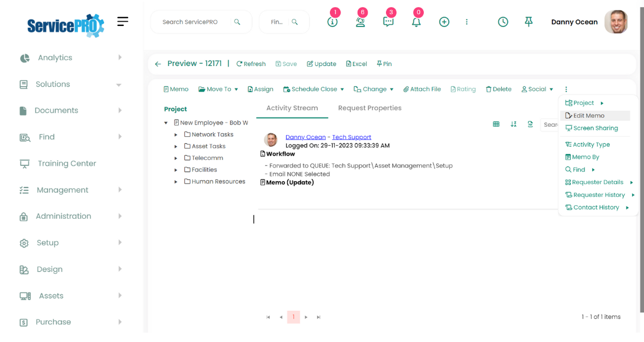Image resolution: width=644 pixels, height=342 pixels.
Task: Click the Tech Support link
Action: (351, 137)
